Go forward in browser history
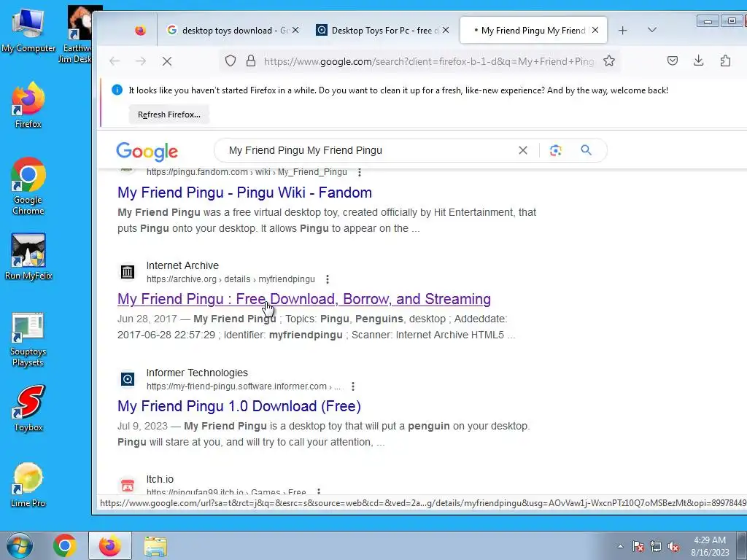Image resolution: width=747 pixels, height=560 pixels. [x=141, y=61]
